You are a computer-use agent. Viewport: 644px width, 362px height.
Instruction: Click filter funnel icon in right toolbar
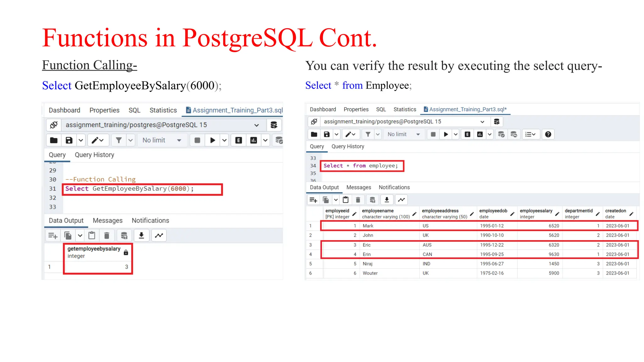pos(368,134)
